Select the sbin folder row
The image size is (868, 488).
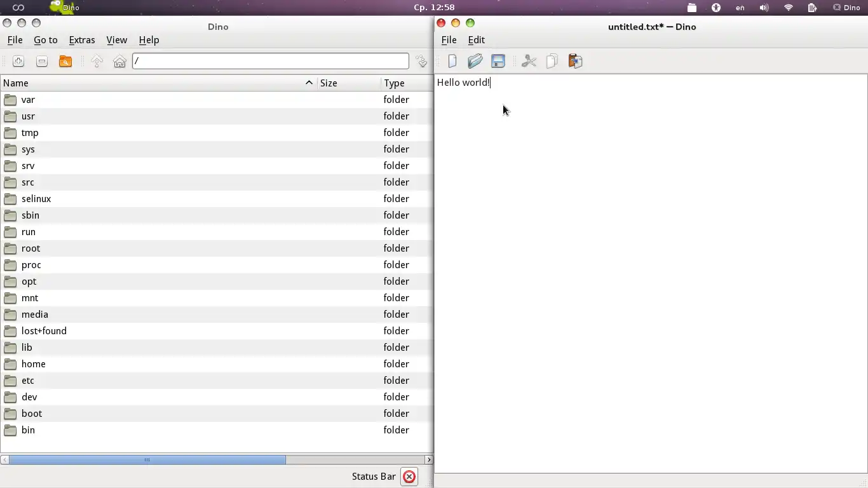click(217, 215)
